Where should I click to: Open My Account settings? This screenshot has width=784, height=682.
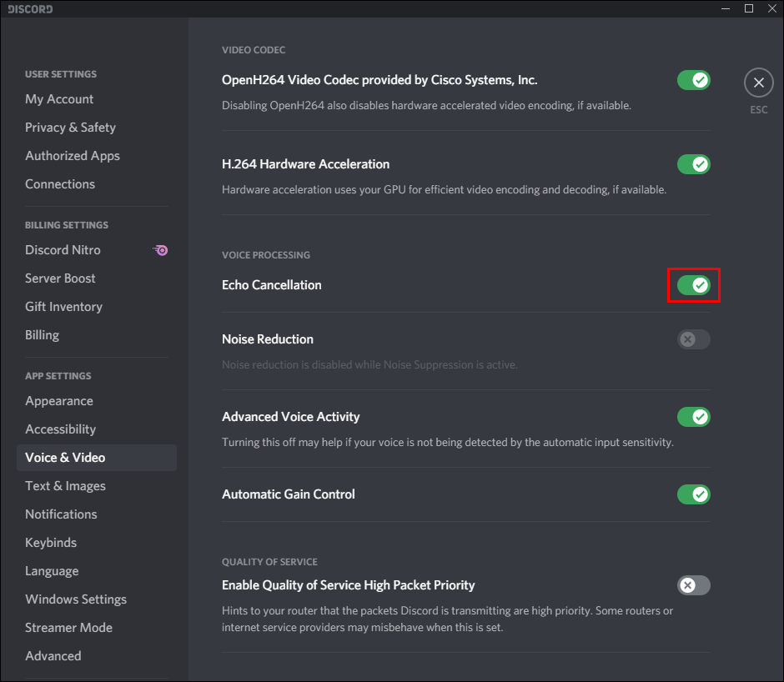(59, 99)
